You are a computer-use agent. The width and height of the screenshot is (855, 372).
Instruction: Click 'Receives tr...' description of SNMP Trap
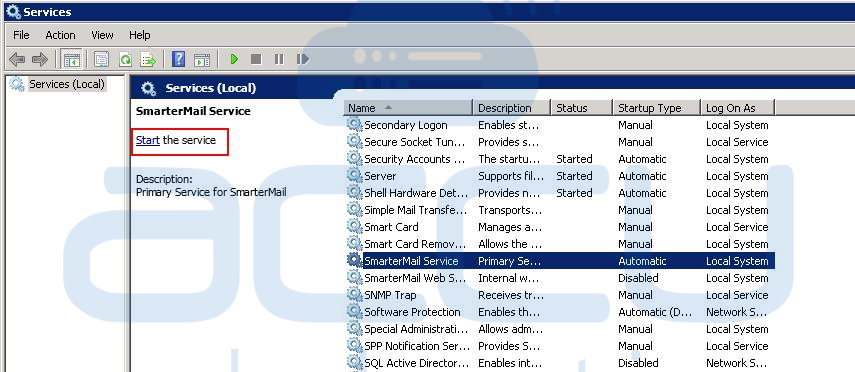[510, 295]
